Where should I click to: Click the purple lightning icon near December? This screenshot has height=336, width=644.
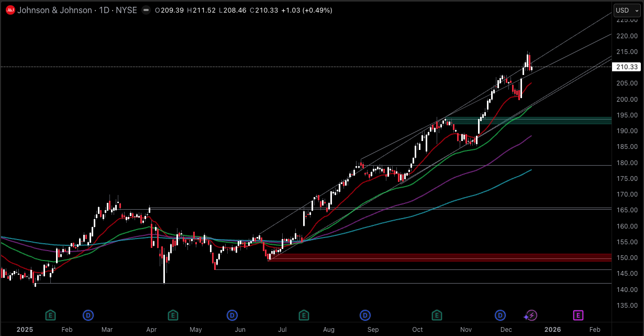click(x=530, y=316)
